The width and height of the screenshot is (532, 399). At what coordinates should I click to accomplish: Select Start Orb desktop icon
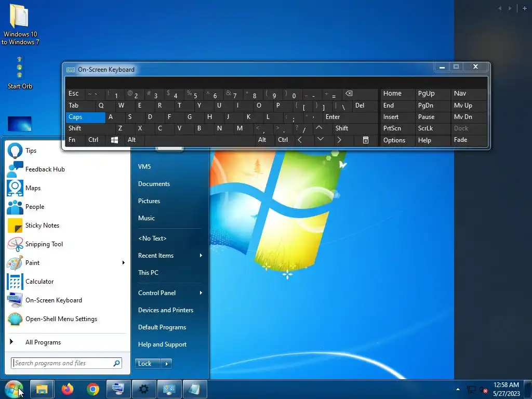[20, 73]
